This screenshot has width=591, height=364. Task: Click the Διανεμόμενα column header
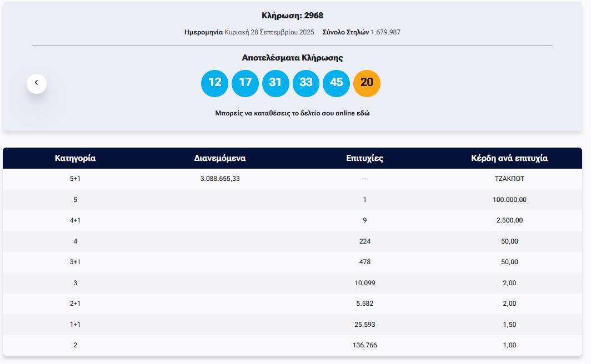coord(220,158)
